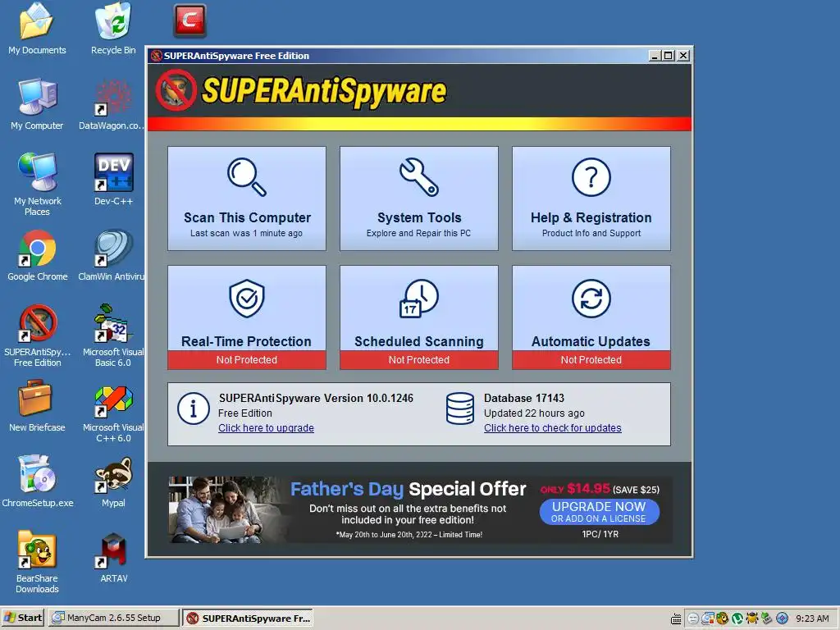
Task: Select the Dev-C++ shortcut icon
Action: [x=113, y=172]
